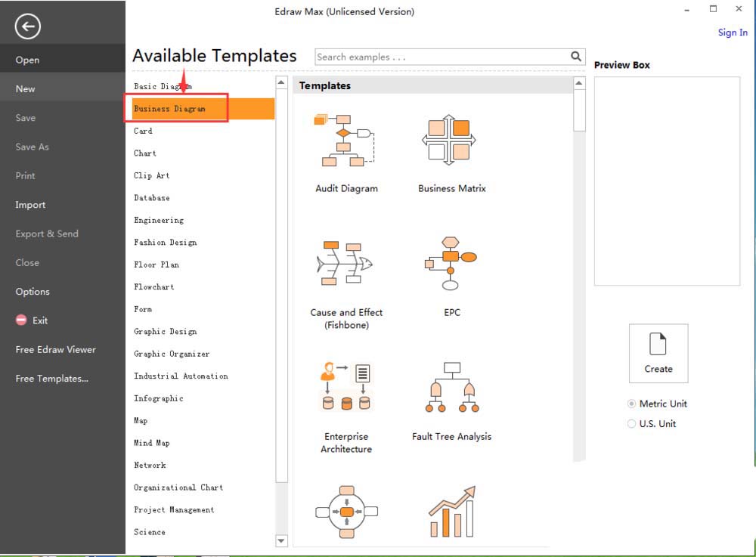Click Free Edraw Viewer

pyautogui.click(x=55, y=349)
